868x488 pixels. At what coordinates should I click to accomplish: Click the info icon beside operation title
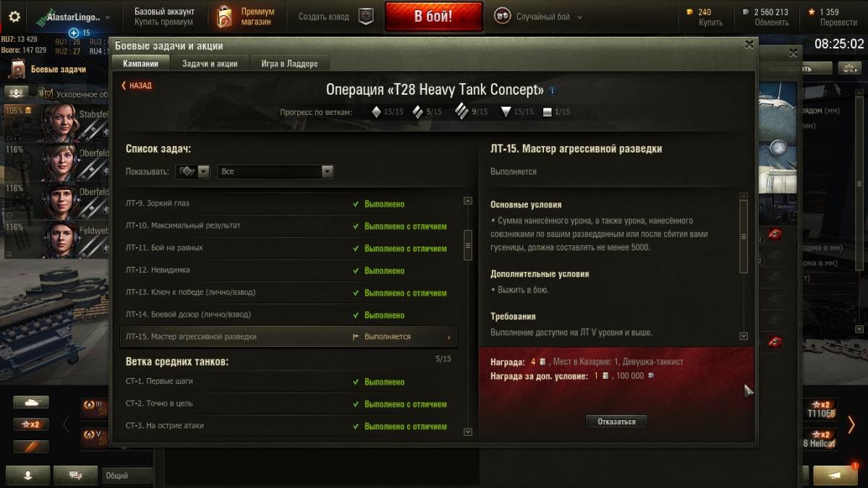pyautogui.click(x=553, y=91)
